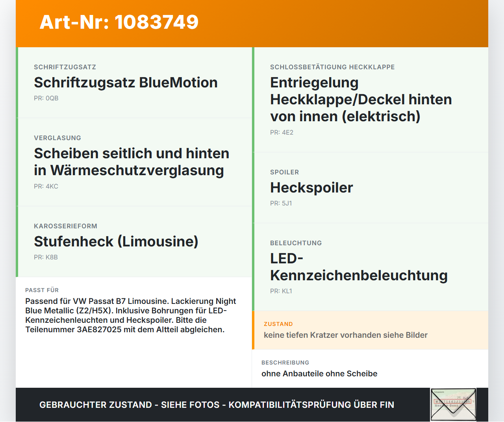The width and height of the screenshot is (504, 422).
Task: Click the "SCHLOSSBETÄTIGUNG HECKKLAPPE" label
Action: pyautogui.click(x=332, y=67)
